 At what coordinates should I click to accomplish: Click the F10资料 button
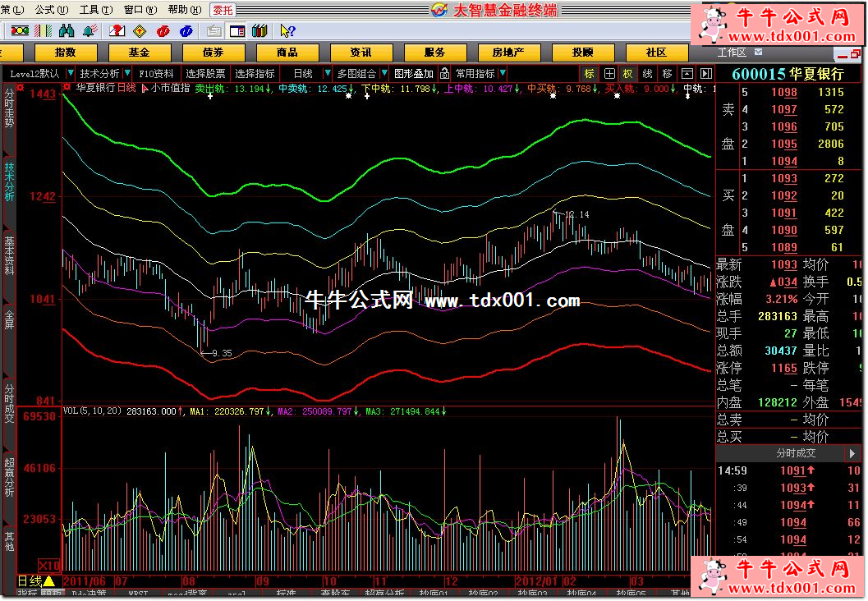click(x=156, y=74)
